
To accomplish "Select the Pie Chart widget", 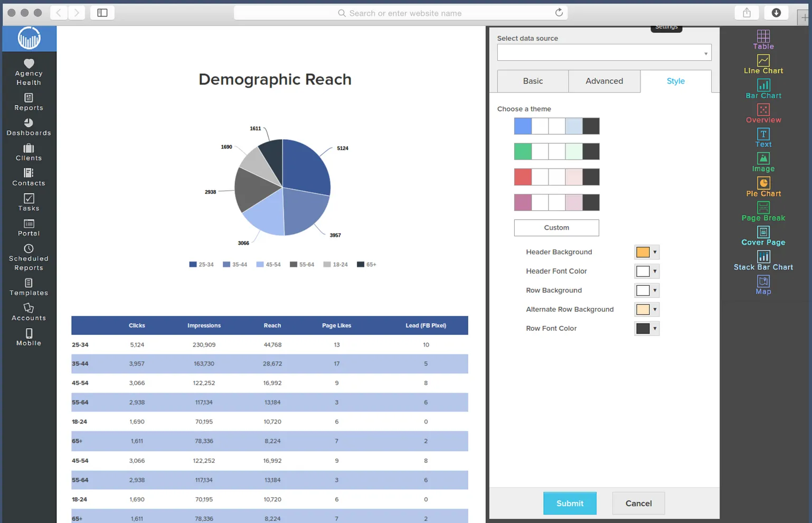I will coord(763,187).
